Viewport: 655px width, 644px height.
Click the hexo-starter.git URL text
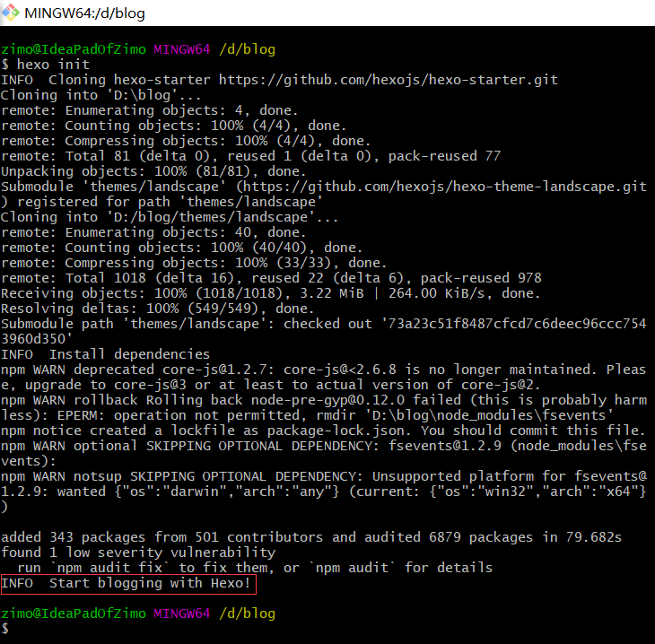click(389, 80)
